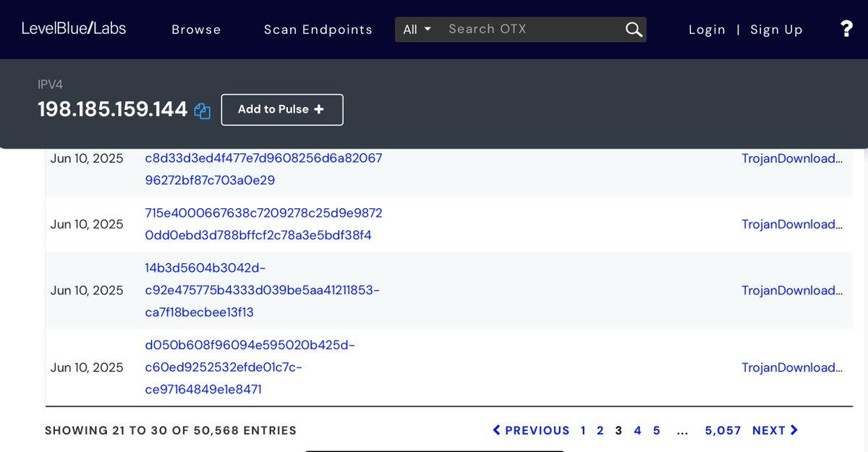The height and width of the screenshot is (452, 868).
Task: Open the help question mark icon
Action: [846, 29]
